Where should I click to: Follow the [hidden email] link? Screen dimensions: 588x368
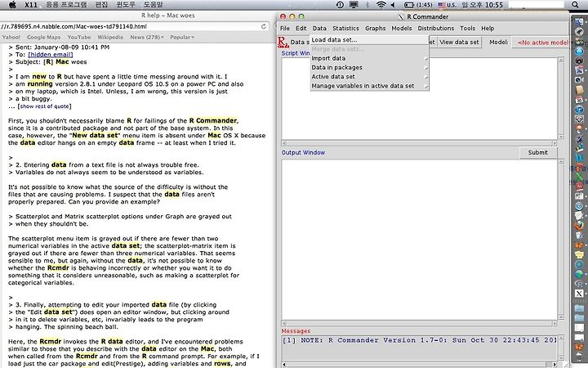tap(51, 55)
